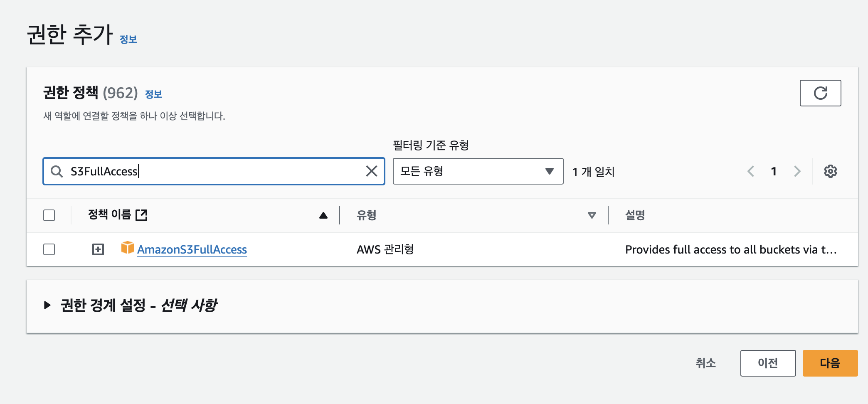Expand AmazonS3FullAccess policy details plus icon
Viewport: 868px width, 404px height.
coord(98,249)
